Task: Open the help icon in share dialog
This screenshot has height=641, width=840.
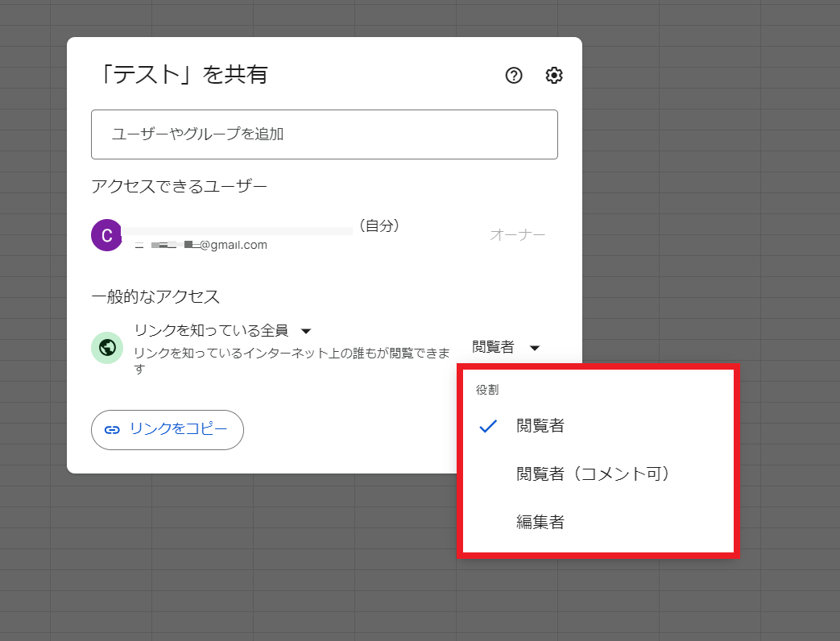Action: point(514,76)
